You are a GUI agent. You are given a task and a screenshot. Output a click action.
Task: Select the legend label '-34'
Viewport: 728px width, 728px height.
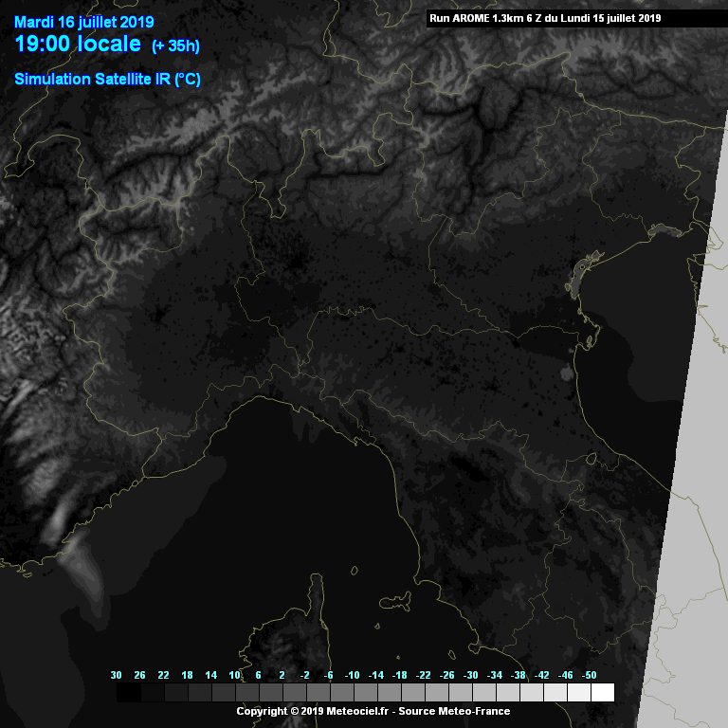[x=495, y=675]
